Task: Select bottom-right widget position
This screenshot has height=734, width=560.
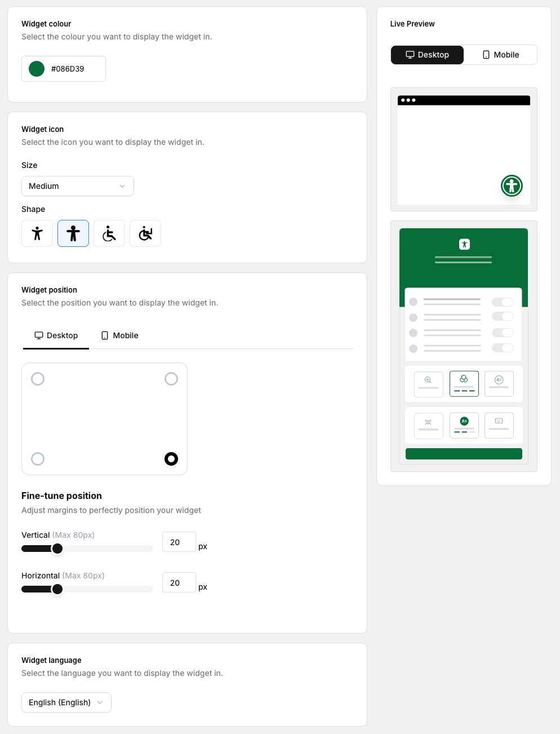Action: [x=171, y=459]
